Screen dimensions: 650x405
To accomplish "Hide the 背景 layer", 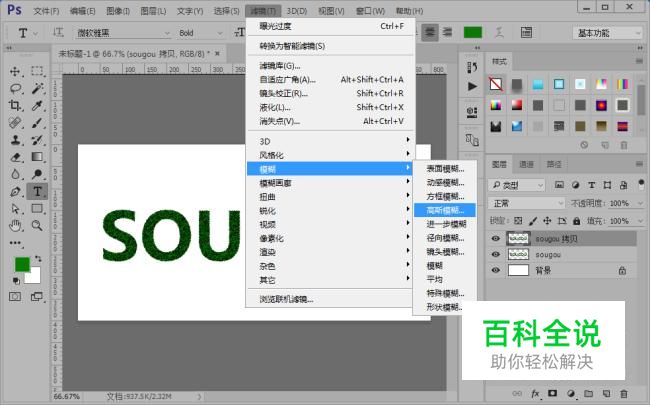I will point(496,270).
